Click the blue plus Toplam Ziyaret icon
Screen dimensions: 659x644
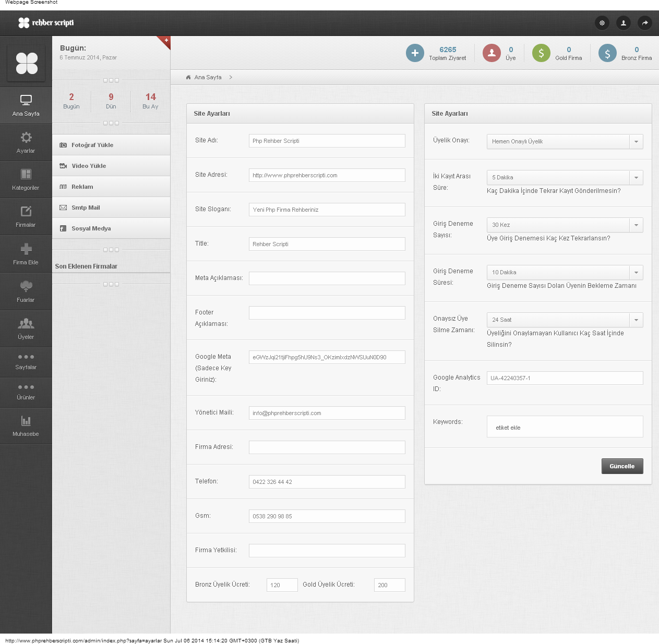[415, 53]
